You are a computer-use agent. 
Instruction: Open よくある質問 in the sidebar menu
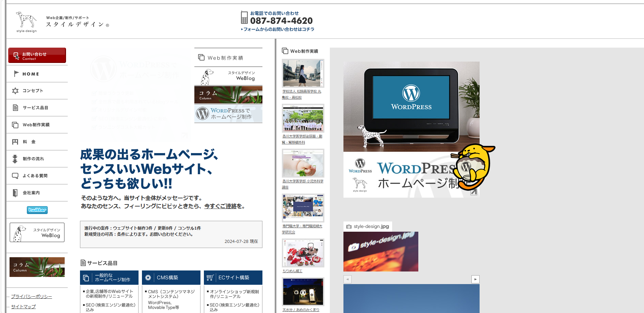pyautogui.click(x=37, y=176)
